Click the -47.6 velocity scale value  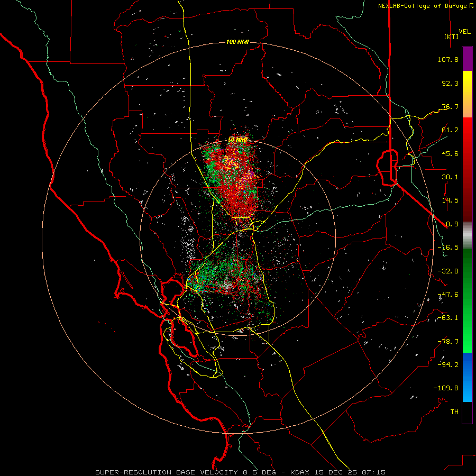(448, 295)
